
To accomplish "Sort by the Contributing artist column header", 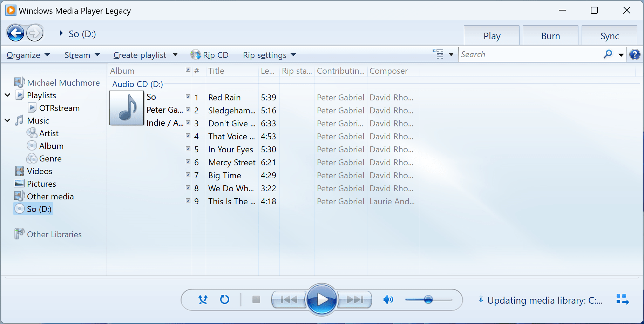I will [341, 71].
